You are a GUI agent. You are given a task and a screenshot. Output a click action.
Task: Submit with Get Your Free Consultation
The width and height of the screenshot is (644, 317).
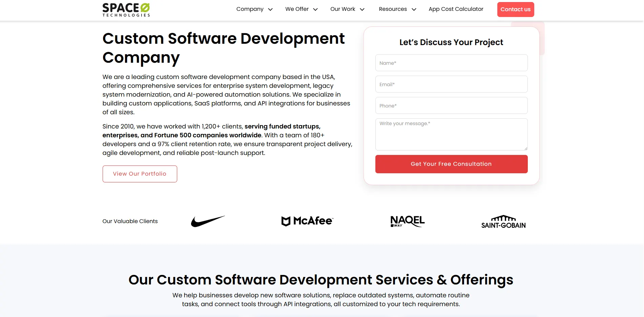click(451, 164)
